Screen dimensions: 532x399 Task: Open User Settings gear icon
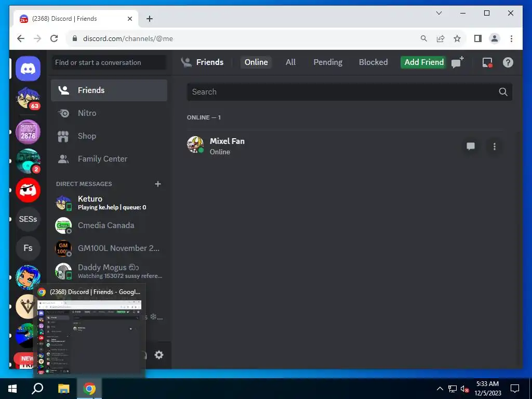click(x=159, y=355)
